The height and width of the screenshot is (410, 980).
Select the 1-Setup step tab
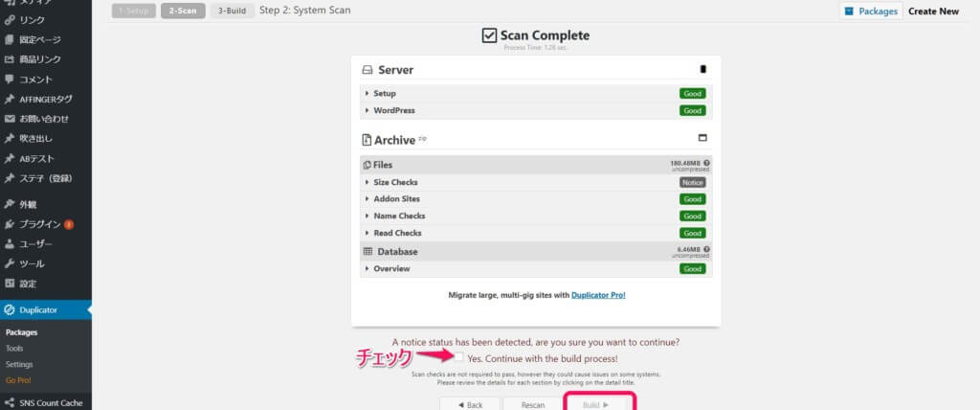pos(134,11)
